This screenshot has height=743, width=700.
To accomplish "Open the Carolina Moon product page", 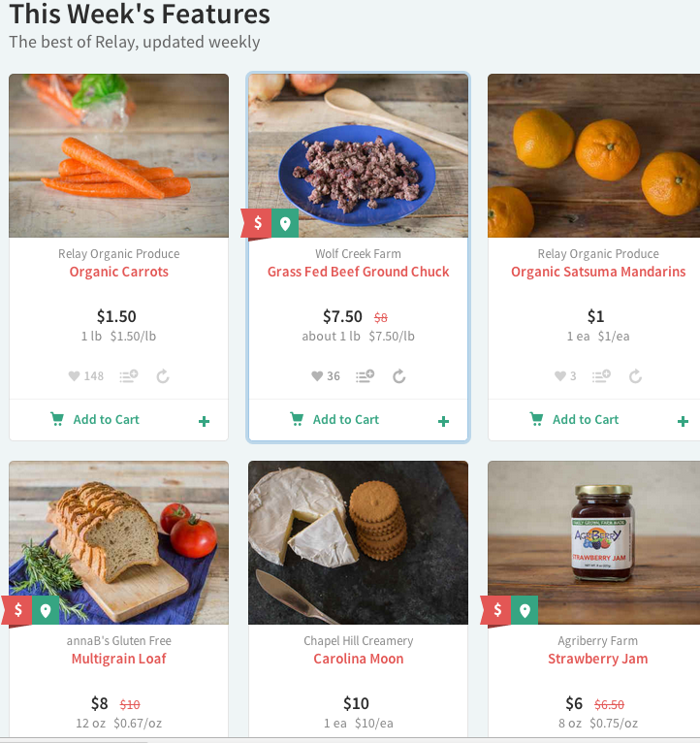I will click(358, 659).
